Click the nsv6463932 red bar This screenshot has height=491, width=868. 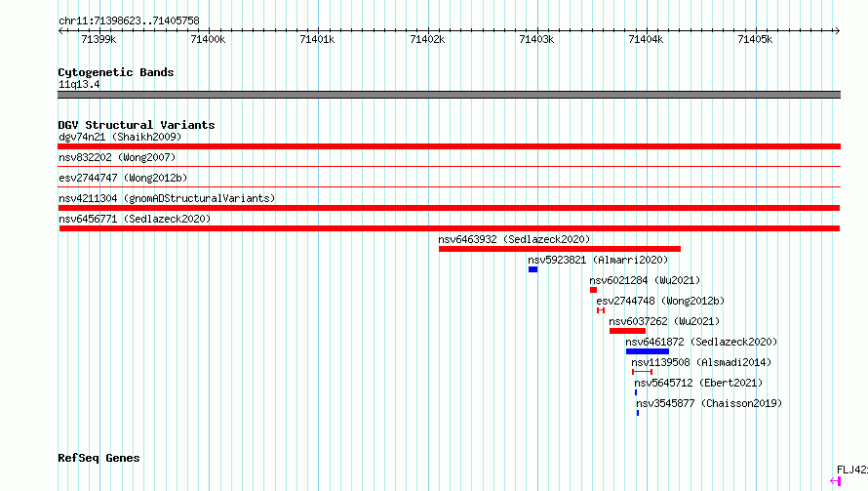tap(560, 249)
